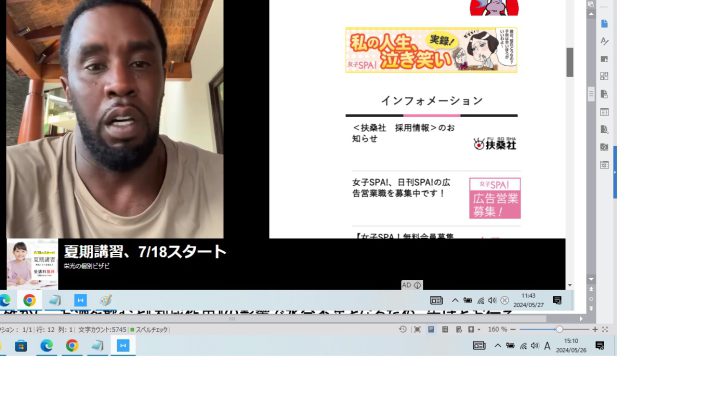Click the document scrollbar up arrow
Image resolution: width=710 pixels, height=399 pixels.
click(x=591, y=14)
